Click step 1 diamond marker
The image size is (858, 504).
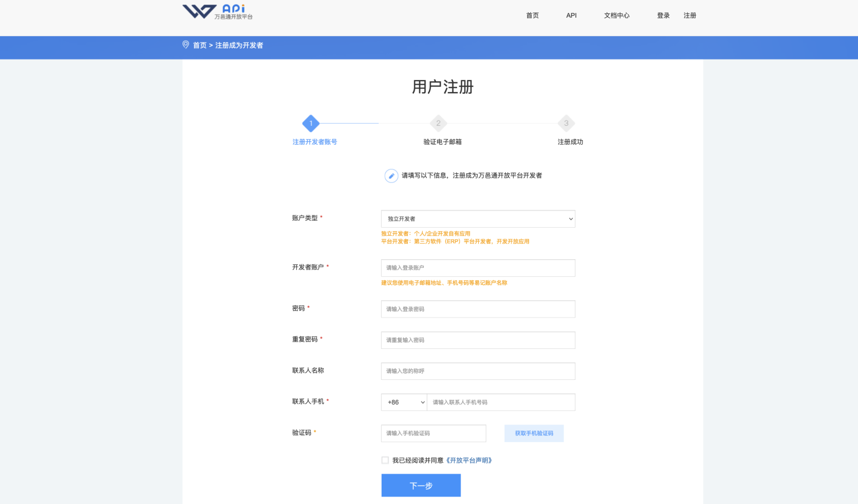(x=311, y=123)
